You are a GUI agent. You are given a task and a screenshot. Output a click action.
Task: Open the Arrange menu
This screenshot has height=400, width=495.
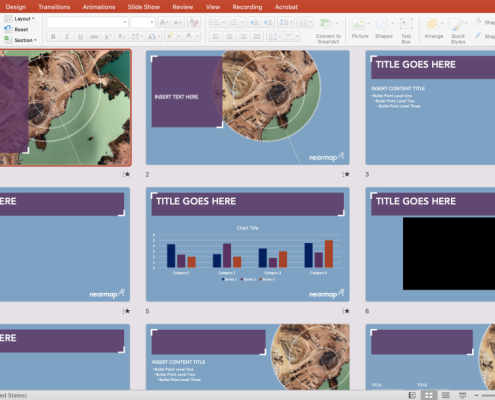434,29
